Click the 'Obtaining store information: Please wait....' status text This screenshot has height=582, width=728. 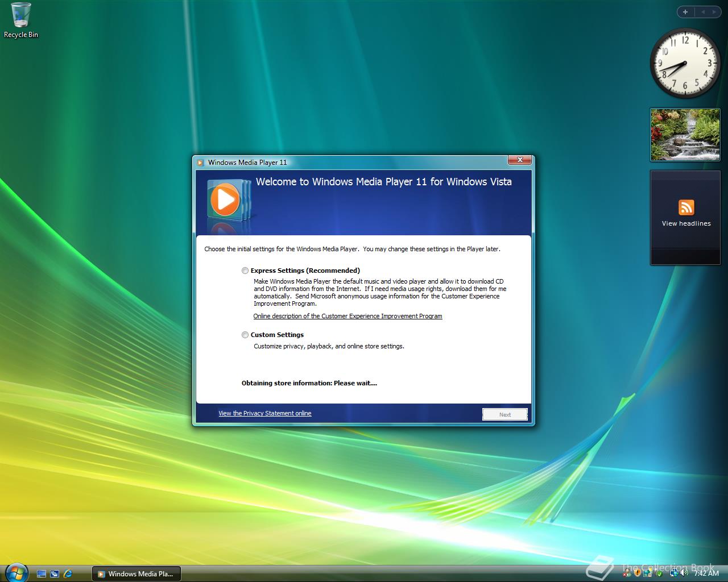pyautogui.click(x=309, y=383)
